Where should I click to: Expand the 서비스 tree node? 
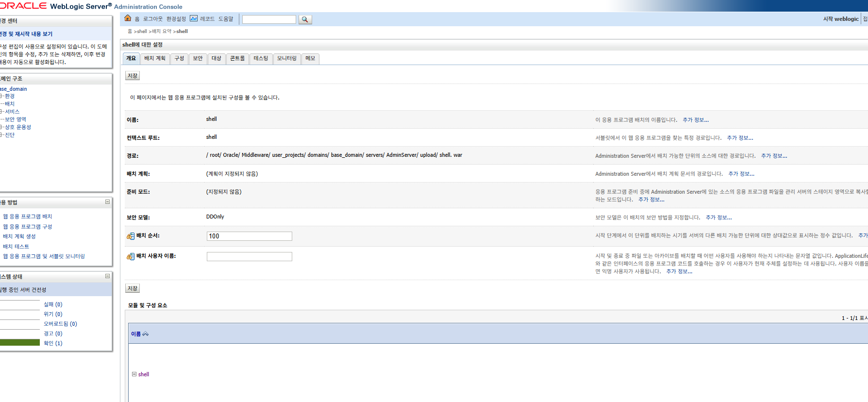(x=1, y=112)
